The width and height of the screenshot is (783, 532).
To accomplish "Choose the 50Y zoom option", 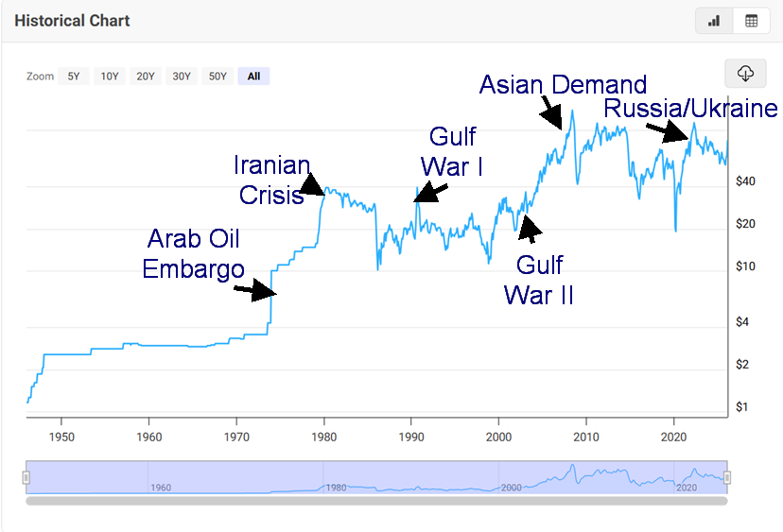I will pyautogui.click(x=217, y=77).
